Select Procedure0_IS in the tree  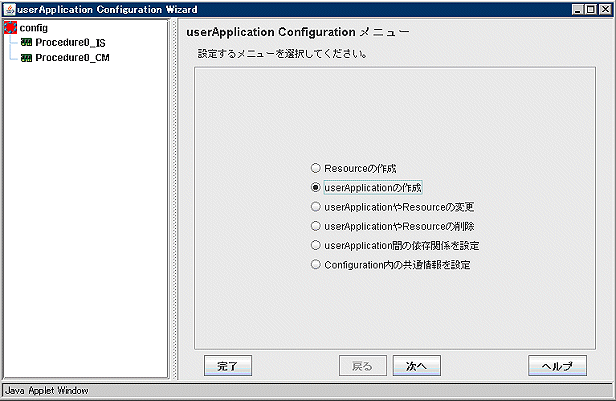[70, 42]
